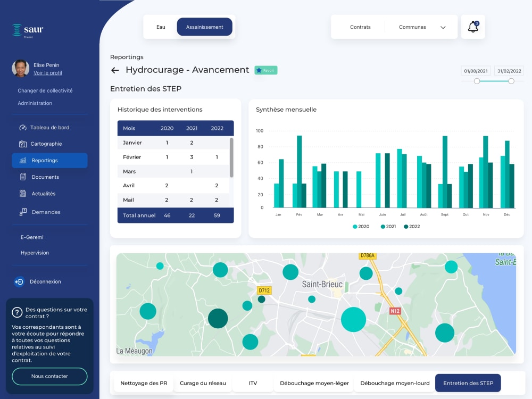532x399 pixels.
Task: Open the Curage du réseau tab
Action: [x=203, y=383]
